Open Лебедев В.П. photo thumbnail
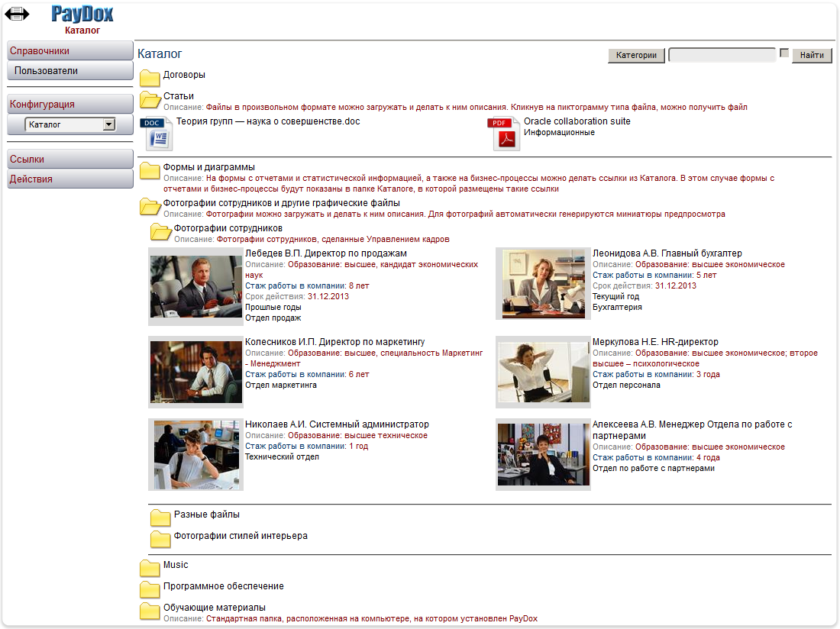Screen dimensions: 840x629 click(x=196, y=286)
